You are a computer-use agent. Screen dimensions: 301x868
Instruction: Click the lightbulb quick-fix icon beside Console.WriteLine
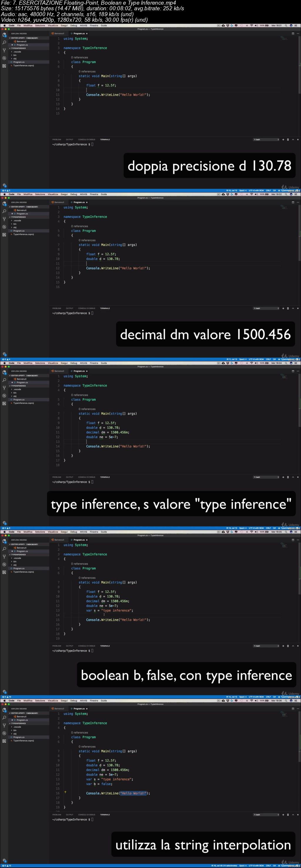click(66, 792)
